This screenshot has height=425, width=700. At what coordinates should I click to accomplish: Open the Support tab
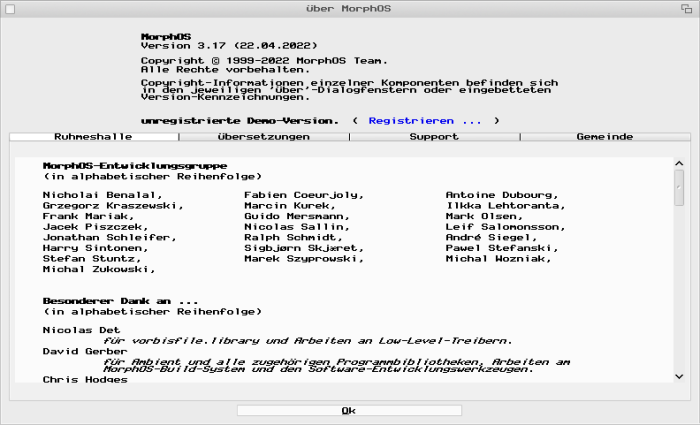[x=434, y=137]
